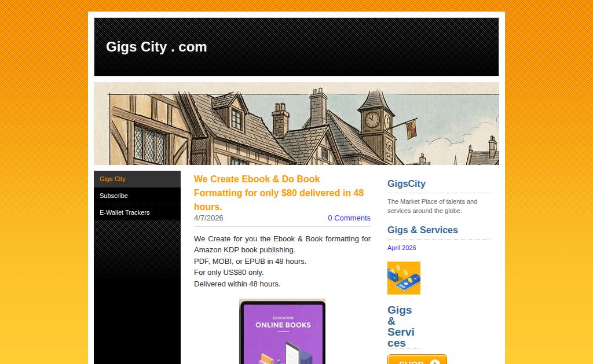This screenshot has width=593, height=364.
Task: Click the Gigs City . com site title
Action: click(x=156, y=47)
